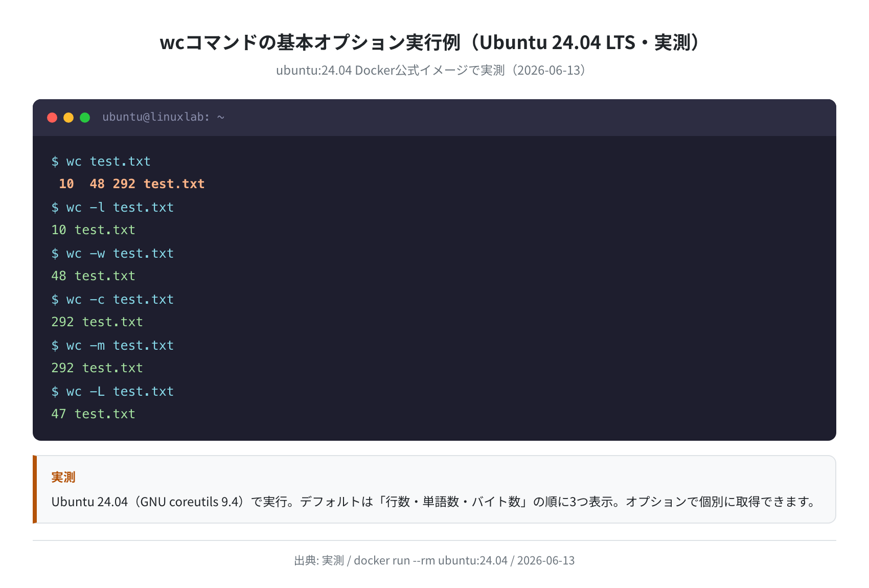Click the green maximize dot in terminal

pyautogui.click(x=85, y=118)
